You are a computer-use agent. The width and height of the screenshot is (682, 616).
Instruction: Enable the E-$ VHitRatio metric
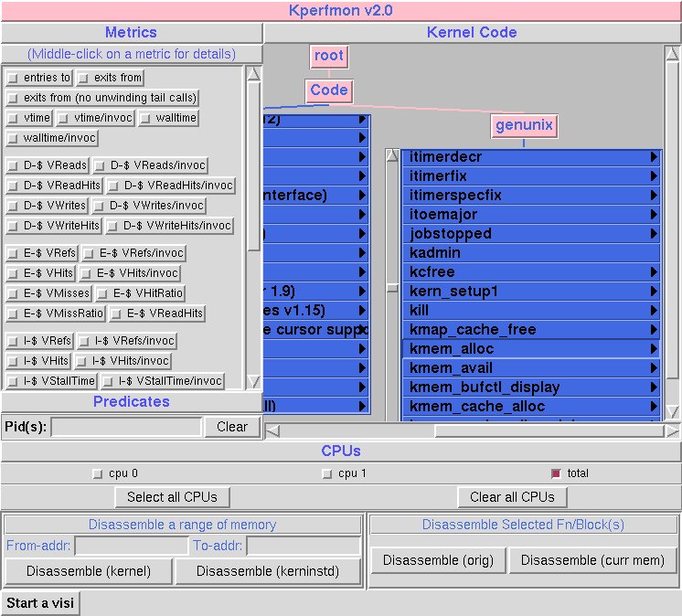pyautogui.click(x=102, y=293)
